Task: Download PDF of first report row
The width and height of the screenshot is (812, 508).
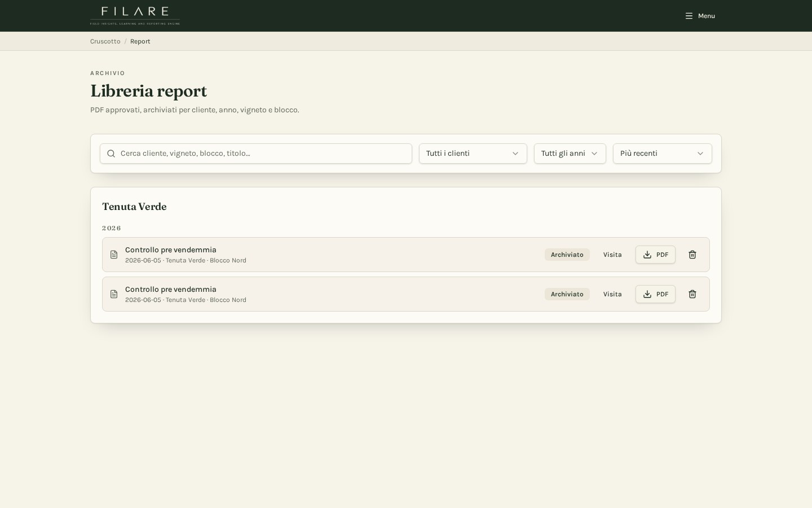Action: coord(655,255)
